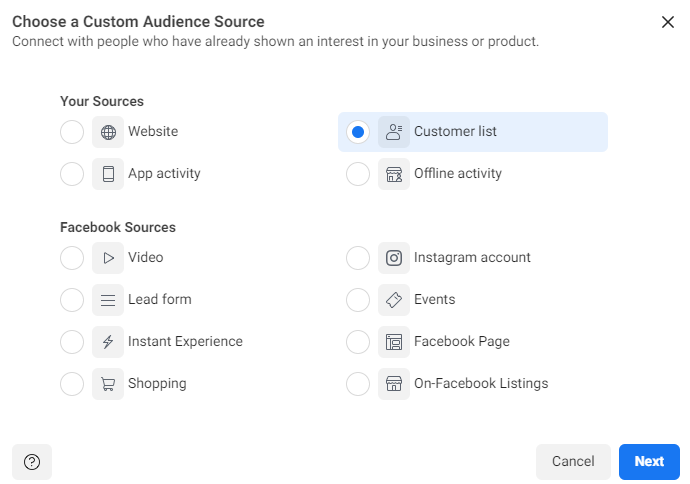Image resolution: width=690 pixels, height=484 pixels.
Task: Click the Instant Experience label text
Action: [x=185, y=341]
